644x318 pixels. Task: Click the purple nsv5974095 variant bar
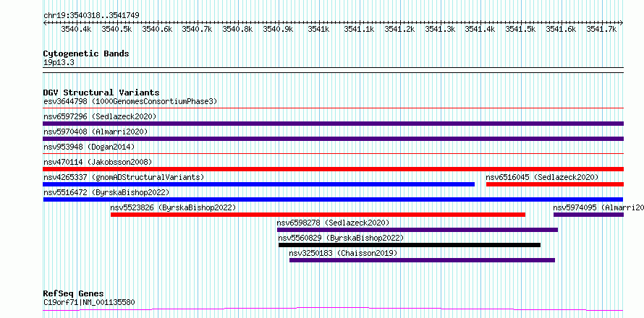[588, 215]
